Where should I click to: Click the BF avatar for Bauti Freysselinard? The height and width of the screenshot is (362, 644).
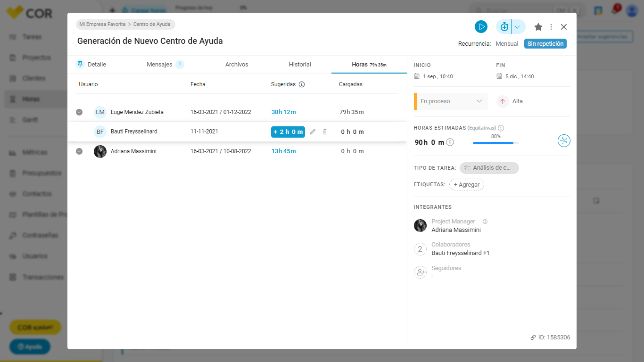coord(100,132)
